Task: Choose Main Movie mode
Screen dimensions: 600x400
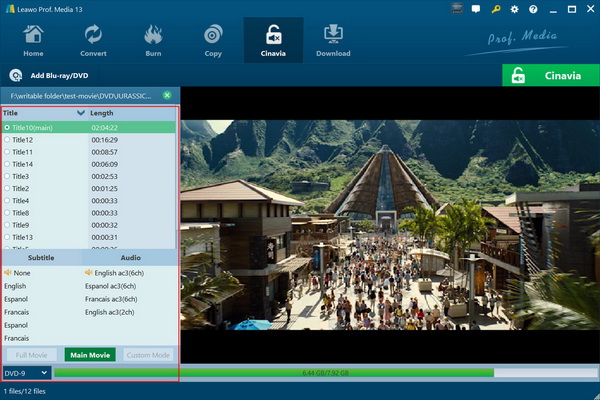Action: 90,355
